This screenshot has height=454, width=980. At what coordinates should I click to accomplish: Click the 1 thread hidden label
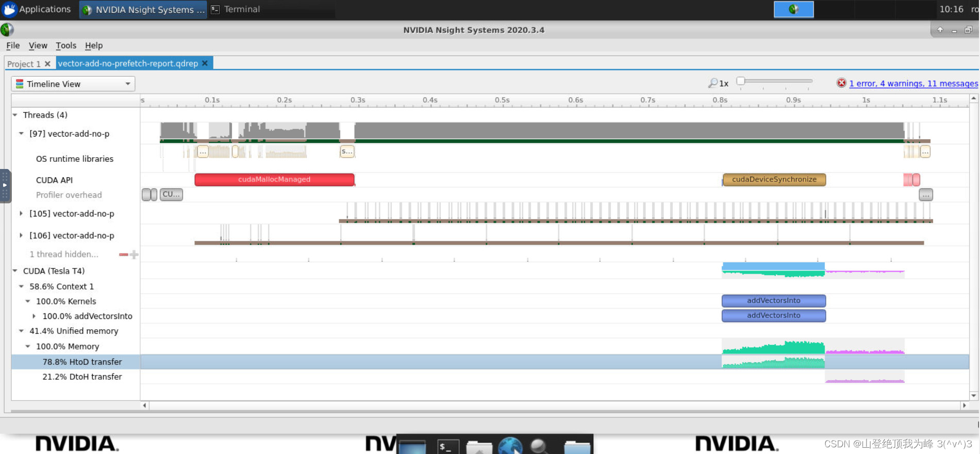tap(64, 254)
